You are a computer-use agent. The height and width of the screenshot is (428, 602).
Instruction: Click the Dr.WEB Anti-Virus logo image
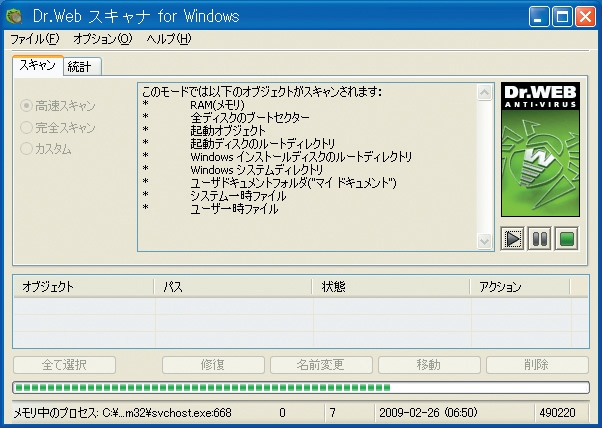(540, 150)
